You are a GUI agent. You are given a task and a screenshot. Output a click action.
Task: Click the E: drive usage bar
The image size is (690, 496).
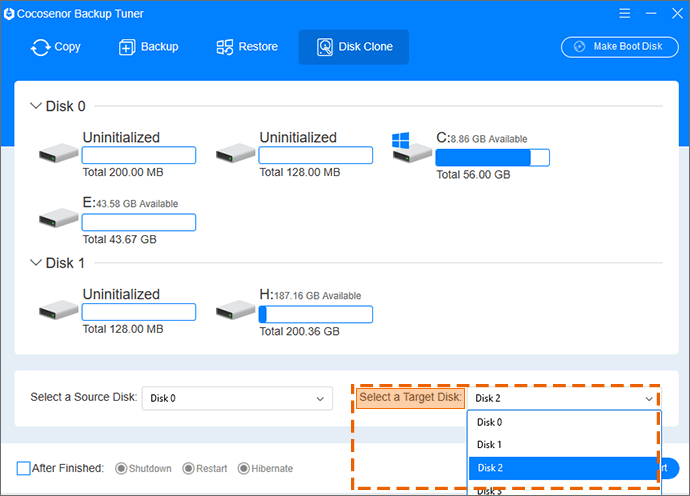(x=139, y=222)
